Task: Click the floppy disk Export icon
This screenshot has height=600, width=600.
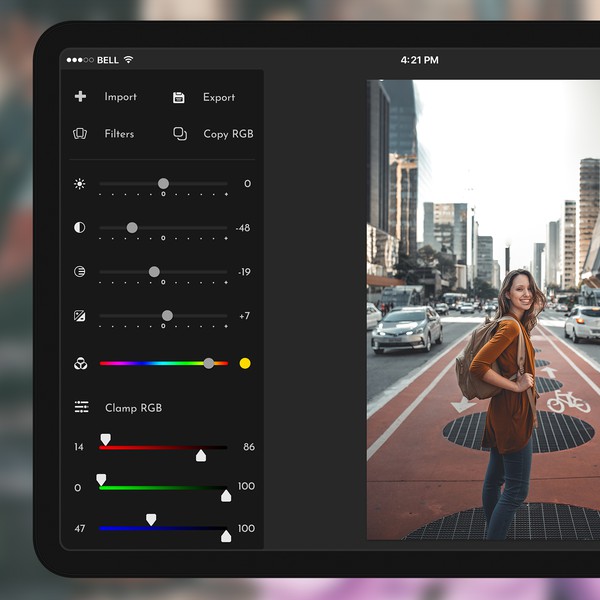Action: [179, 97]
